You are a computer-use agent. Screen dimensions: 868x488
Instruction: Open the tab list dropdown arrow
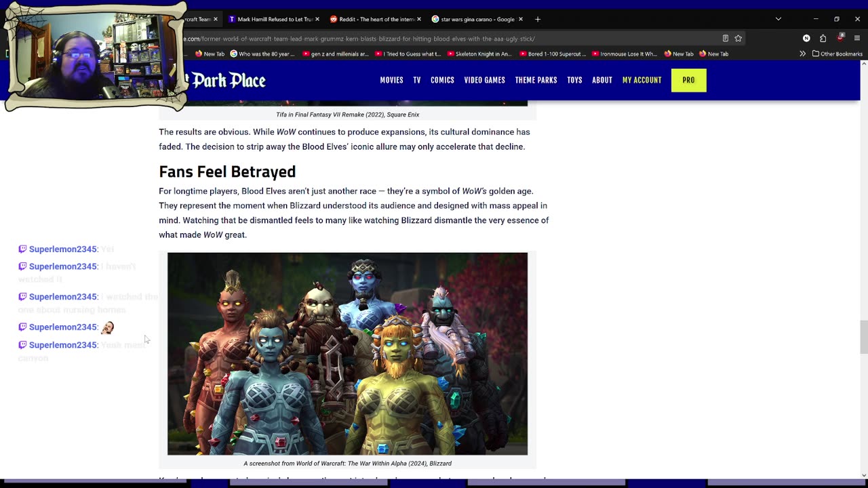[778, 19]
